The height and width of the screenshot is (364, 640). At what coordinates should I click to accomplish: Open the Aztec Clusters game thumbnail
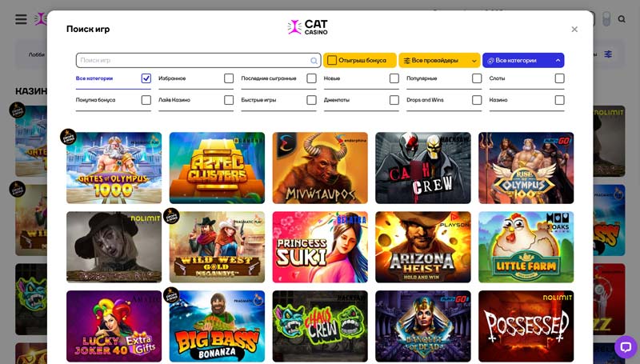(217, 168)
